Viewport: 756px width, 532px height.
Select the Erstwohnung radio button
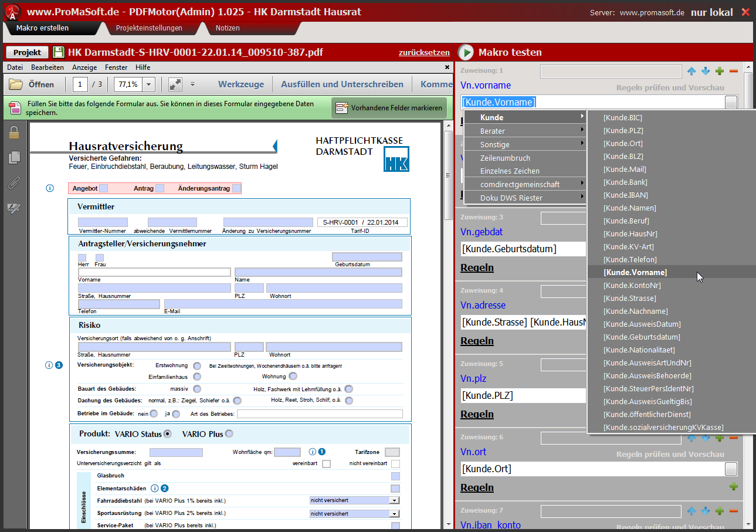coord(197,366)
